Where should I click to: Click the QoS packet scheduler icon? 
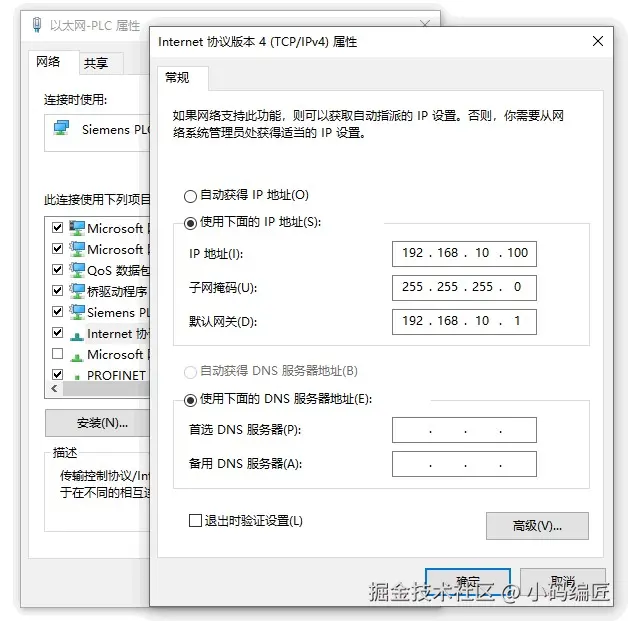(76, 270)
